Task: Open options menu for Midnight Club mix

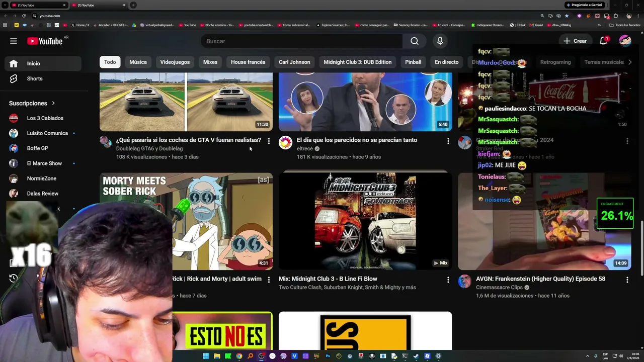Action: click(x=448, y=280)
